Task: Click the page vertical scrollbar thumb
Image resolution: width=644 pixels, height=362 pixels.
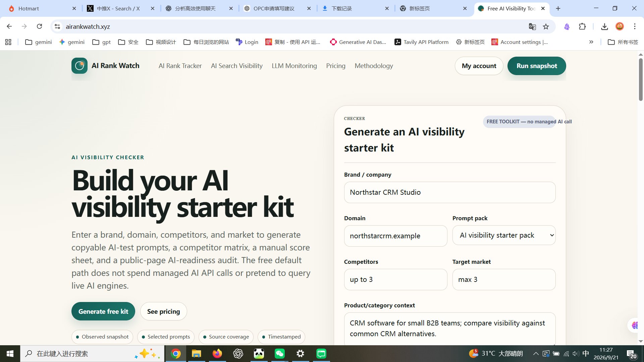Action: [x=641, y=79]
